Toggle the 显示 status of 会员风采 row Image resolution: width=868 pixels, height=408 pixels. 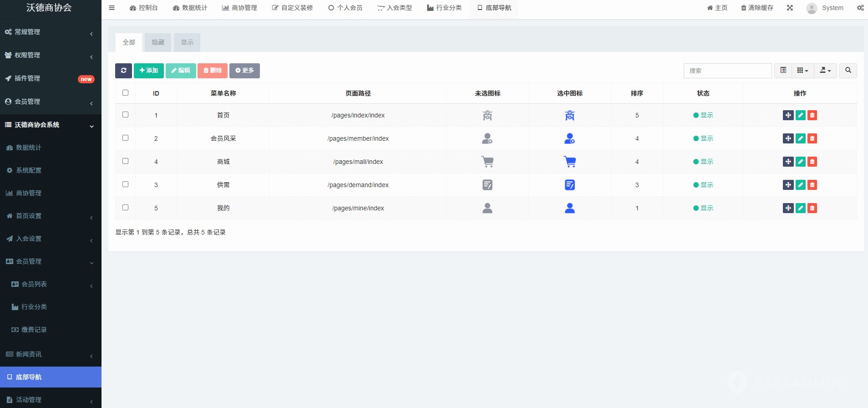point(703,138)
